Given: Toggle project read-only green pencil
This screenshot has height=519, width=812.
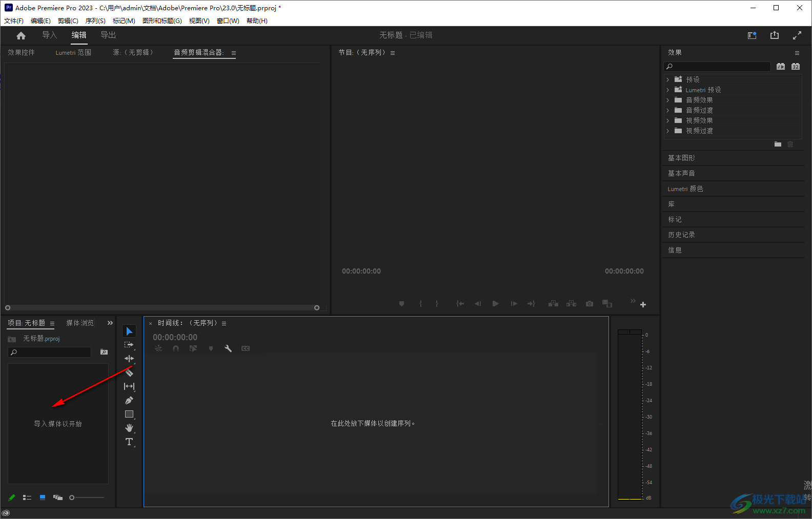Looking at the screenshot, I should [x=12, y=497].
